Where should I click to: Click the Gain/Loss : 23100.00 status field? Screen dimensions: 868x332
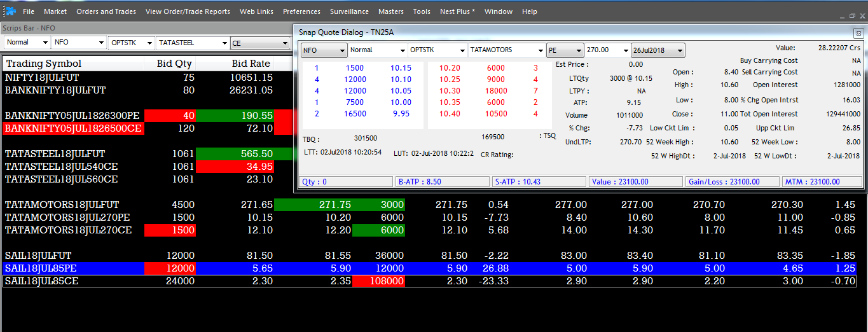pyautogui.click(x=733, y=182)
